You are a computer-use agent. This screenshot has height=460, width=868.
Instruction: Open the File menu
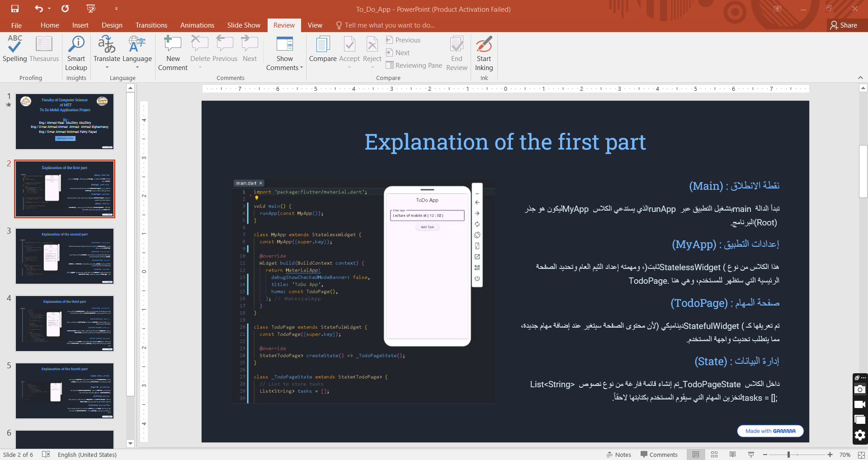pos(16,25)
